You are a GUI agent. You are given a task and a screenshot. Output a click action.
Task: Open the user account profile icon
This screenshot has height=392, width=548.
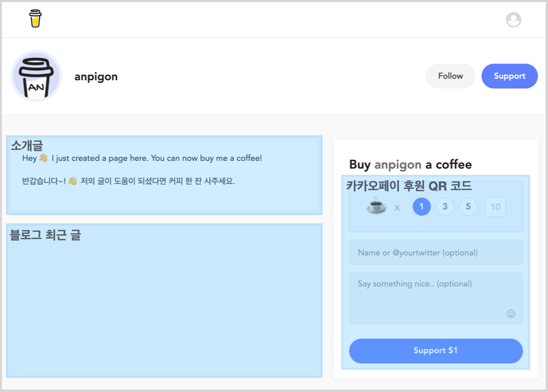tap(513, 20)
